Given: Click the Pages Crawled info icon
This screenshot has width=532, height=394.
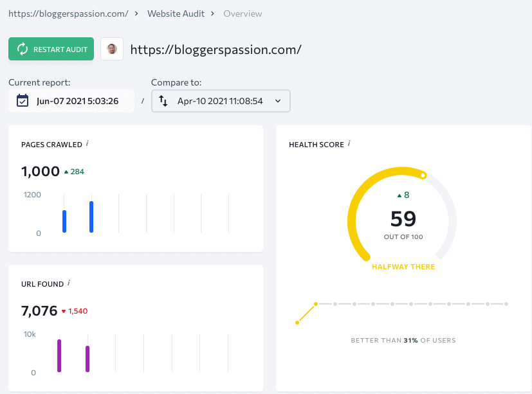Looking at the screenshot, I should point(87,143).
